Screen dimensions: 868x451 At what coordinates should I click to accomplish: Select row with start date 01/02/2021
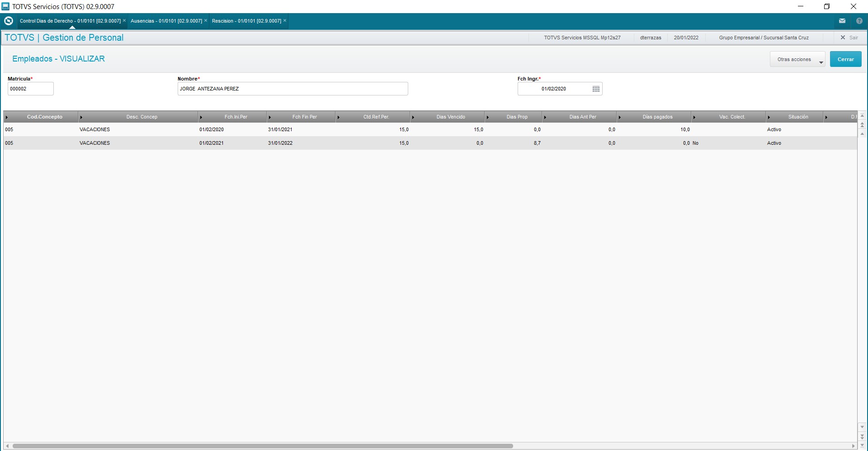pos(430,143)
